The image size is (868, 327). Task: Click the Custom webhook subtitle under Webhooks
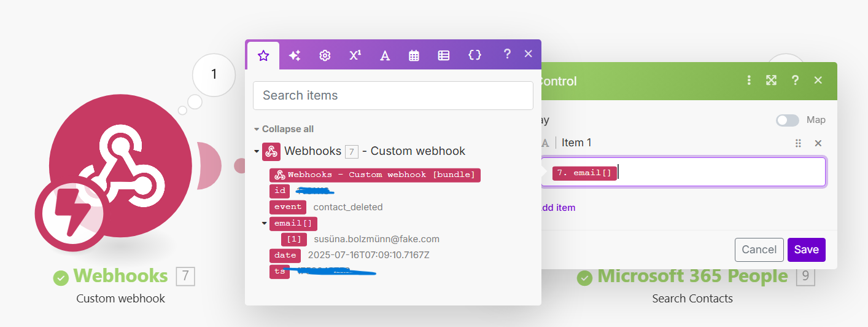point(121,299)
